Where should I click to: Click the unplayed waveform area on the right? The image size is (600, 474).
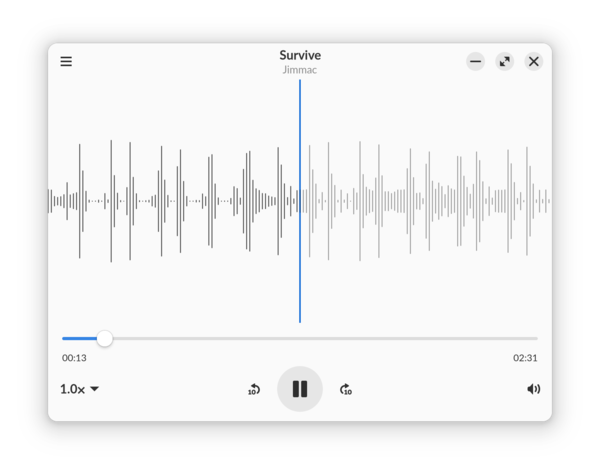coord(426,201)
